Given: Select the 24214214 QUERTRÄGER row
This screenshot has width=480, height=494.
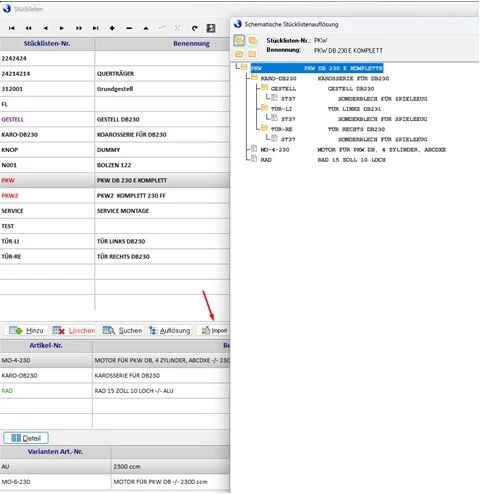Looking at the screenshot, I should click(x=115, y=74).
